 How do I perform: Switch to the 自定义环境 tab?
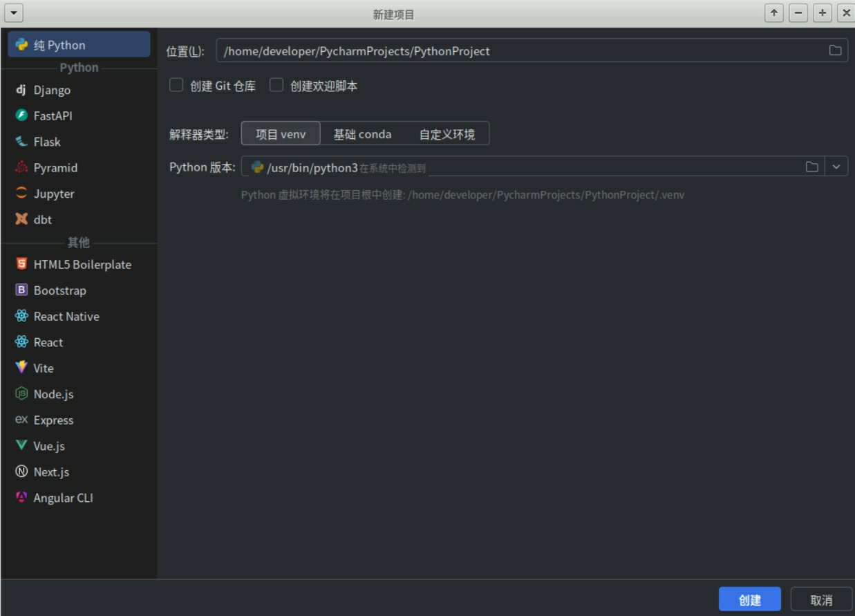(447, 134)
